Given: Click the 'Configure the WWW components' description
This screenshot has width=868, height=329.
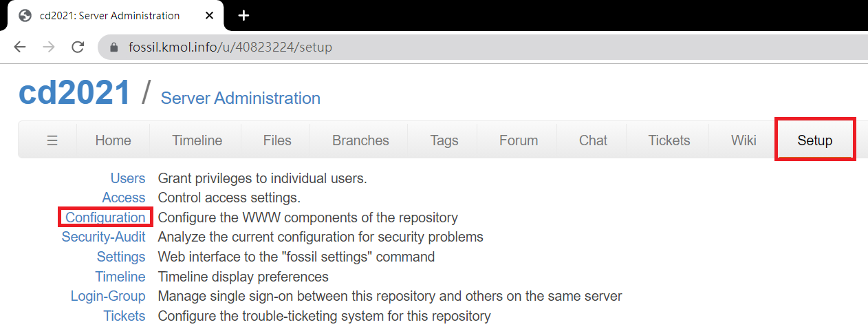Looking at the screenshot, I should tap(308, 217).
